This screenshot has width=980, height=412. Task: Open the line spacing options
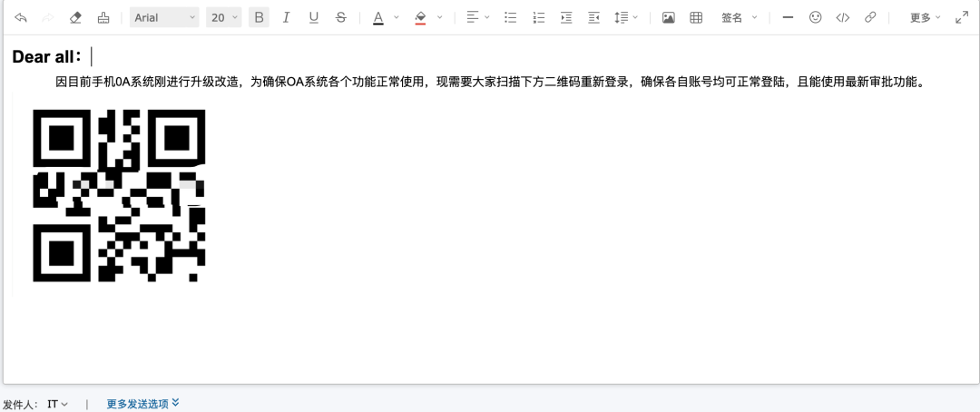[x=625, y=17]
